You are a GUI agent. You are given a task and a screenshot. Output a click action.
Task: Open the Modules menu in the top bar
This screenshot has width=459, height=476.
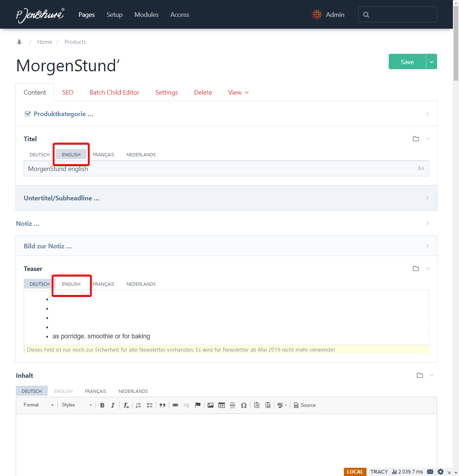147,15
